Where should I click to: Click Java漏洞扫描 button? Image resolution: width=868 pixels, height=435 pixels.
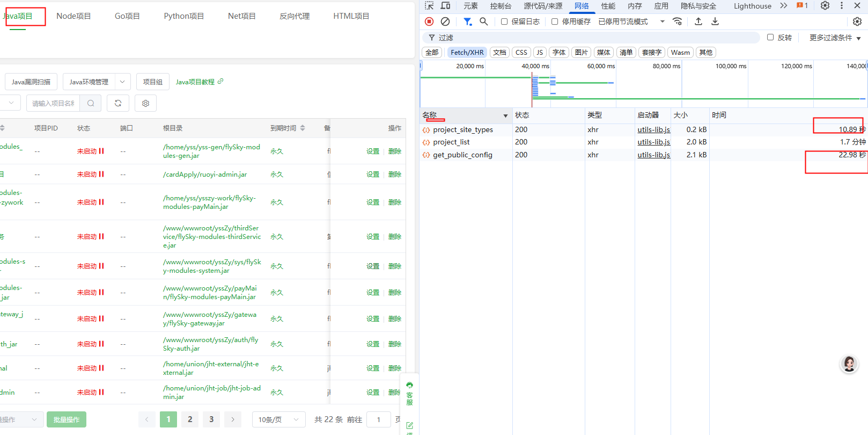click(x=31, y=82)
